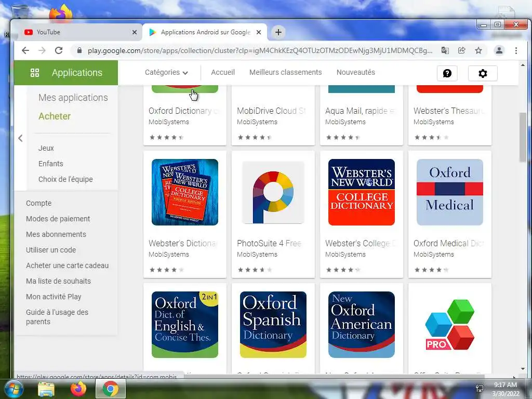This screenshot has width=532, height=399.
Task: Open the Webster's Dictionary books app icon
Action: [x=185, y=192]
